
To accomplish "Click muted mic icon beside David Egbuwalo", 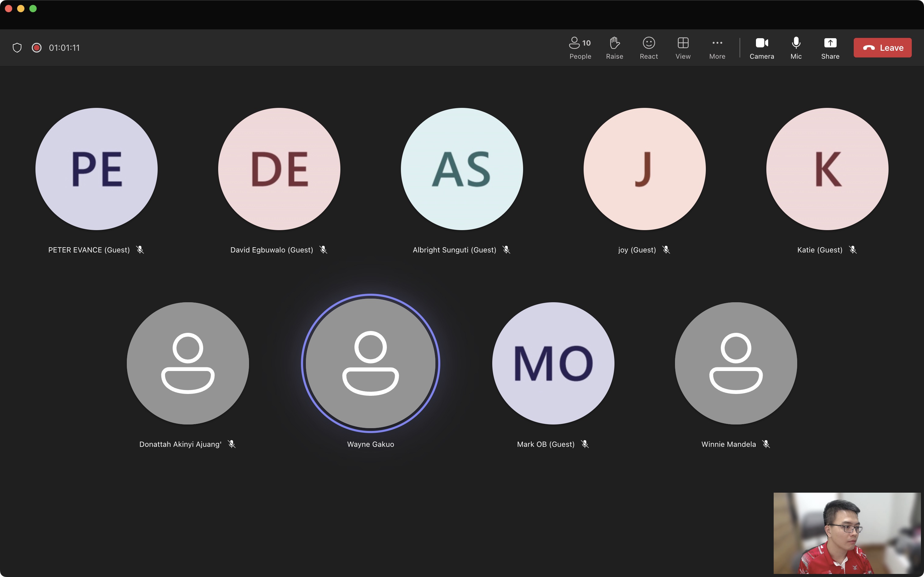I will [x=323, y=250].
